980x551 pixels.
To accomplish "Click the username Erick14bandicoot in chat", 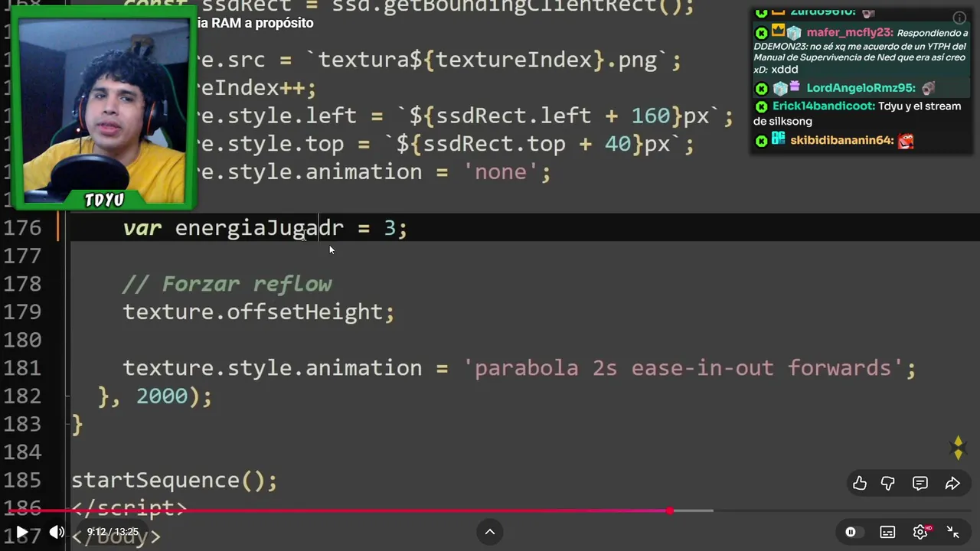I will 823,106.
